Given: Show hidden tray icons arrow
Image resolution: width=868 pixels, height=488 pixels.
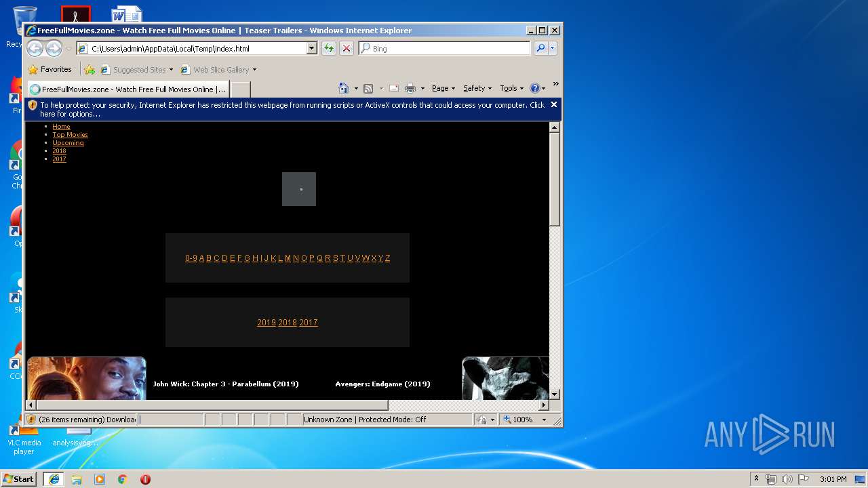Looking at the screenshot, I should pos(757,479).
